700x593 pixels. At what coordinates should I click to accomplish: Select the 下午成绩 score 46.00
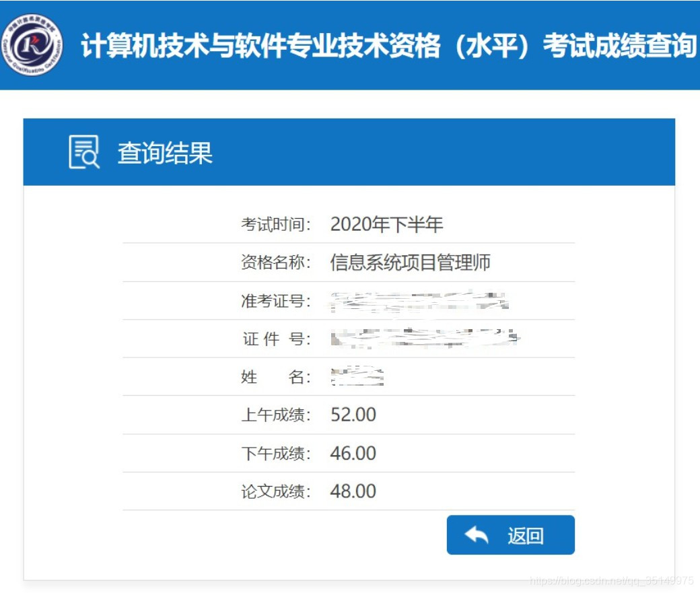(353, 453)
